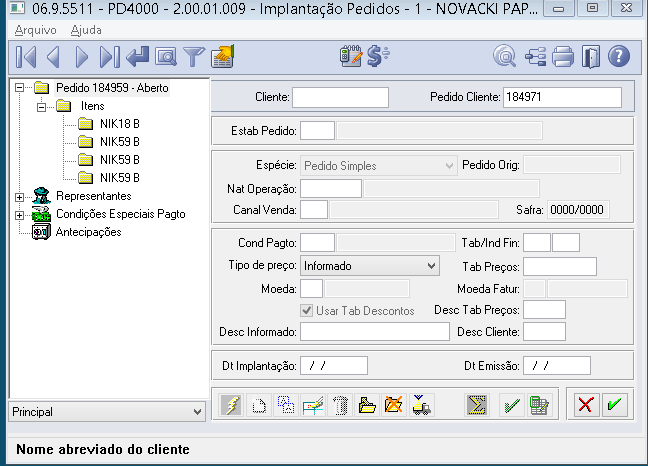Click the lightning bolt quick action icon
The height and width of the screenshot is (466, 648).
232,405
